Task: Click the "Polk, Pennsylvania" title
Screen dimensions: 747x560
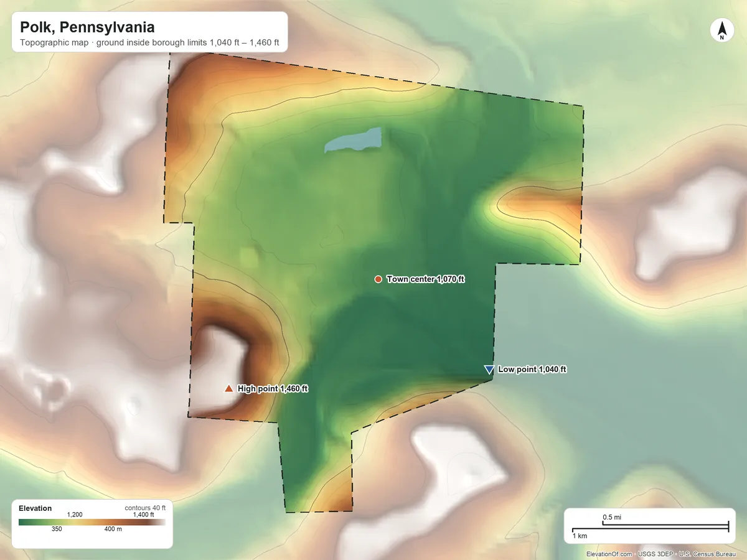Action: click(87, 28)
